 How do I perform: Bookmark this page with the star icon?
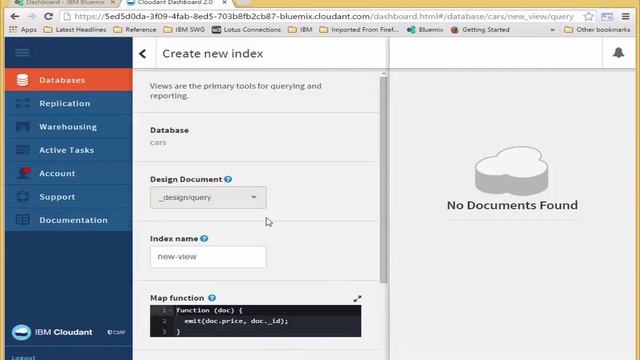coord(588,16)
